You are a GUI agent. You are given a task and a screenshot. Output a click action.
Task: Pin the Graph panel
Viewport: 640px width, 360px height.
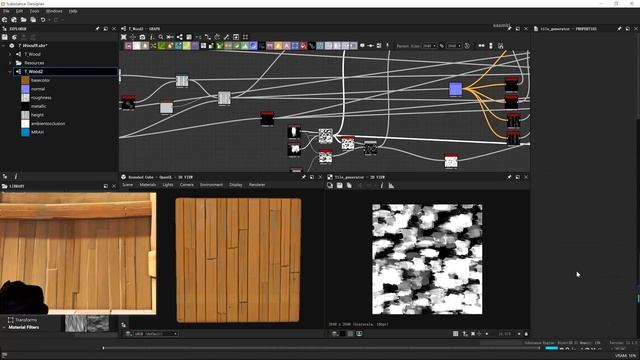tap(509, 29)
